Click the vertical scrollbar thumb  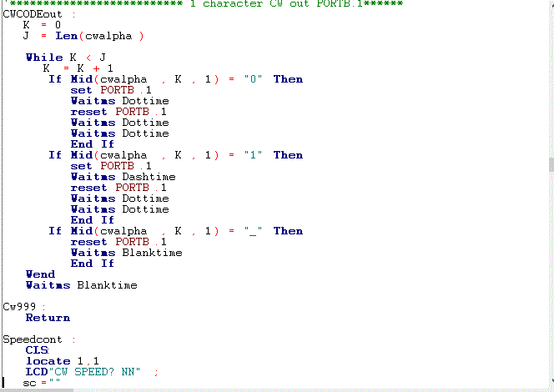click(550, 164)
